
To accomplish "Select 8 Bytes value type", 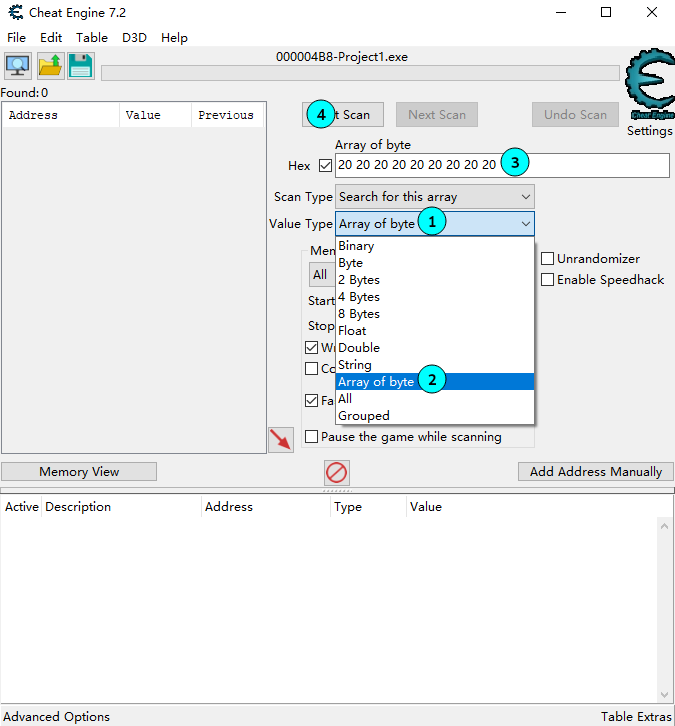I will click(x=435, y=314).
